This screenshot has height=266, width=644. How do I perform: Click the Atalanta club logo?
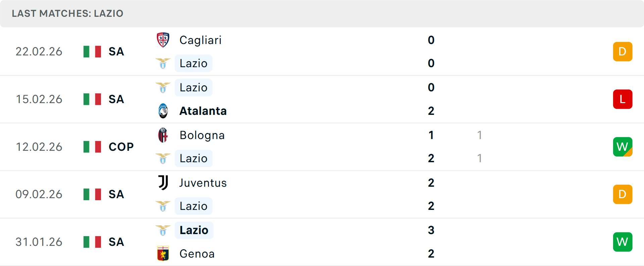pyautogui.click(x=163, y=111)
